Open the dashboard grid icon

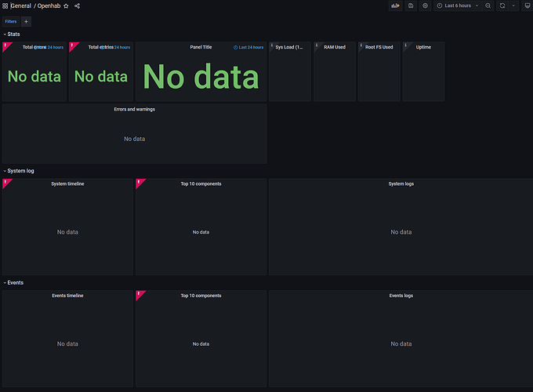coord(5,5)
